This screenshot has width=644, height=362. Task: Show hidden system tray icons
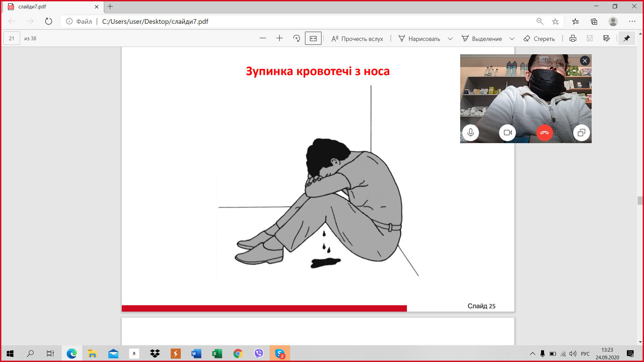pos(532,354)
